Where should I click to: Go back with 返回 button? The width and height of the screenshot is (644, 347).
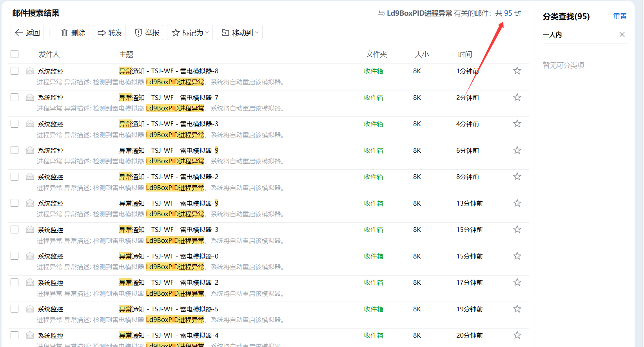[x=27, y=33]
